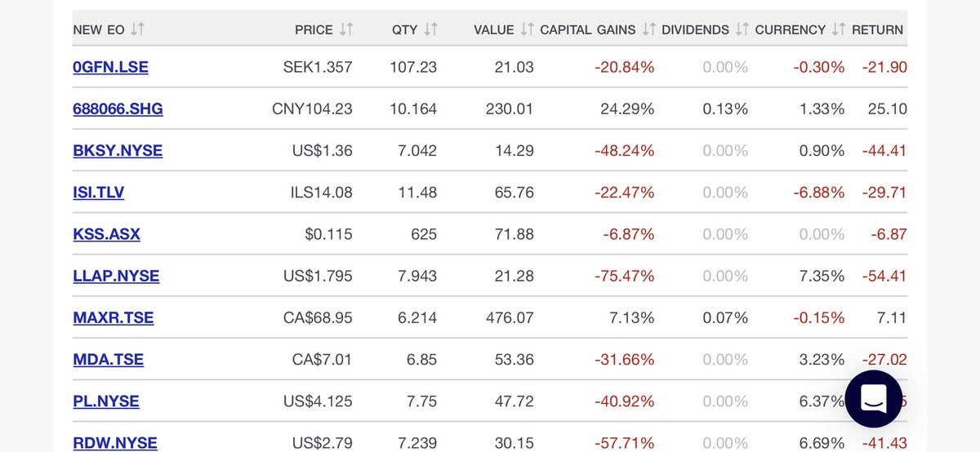The image size is (980, 452).
Task: Open the 688066.SHG holding link
Action: tap(118, 109)
